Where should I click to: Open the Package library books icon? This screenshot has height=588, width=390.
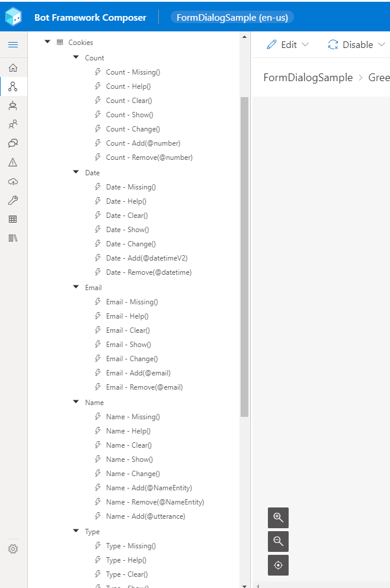point(13,238)
